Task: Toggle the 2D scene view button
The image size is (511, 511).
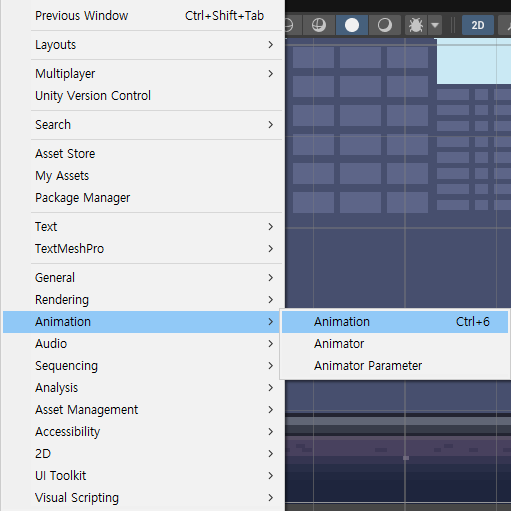Action: (x=478, y=25)
